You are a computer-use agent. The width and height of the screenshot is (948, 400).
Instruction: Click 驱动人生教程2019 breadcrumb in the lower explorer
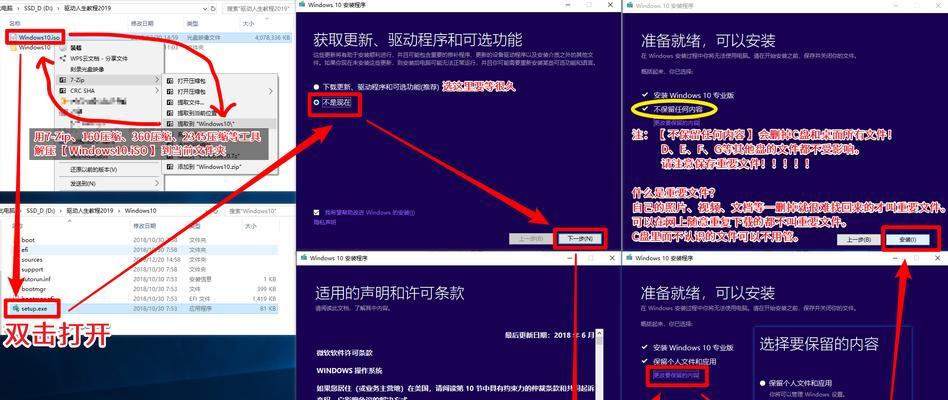coord(89,211)
